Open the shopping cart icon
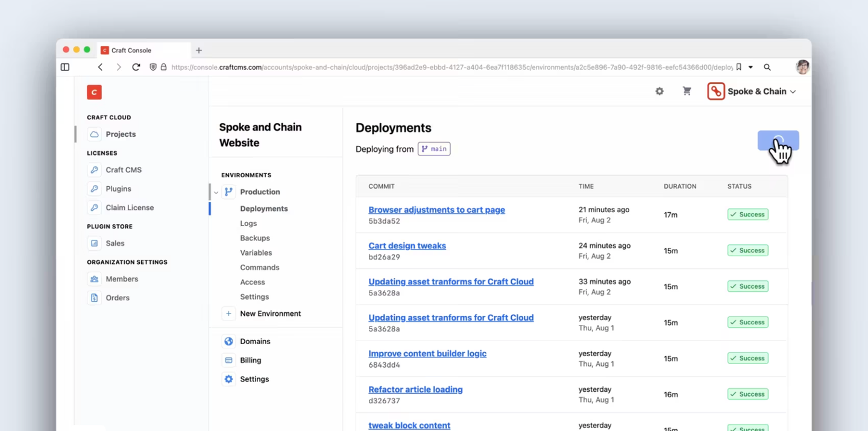This screenshot has width=868, height=431. [x=687, y=91]
